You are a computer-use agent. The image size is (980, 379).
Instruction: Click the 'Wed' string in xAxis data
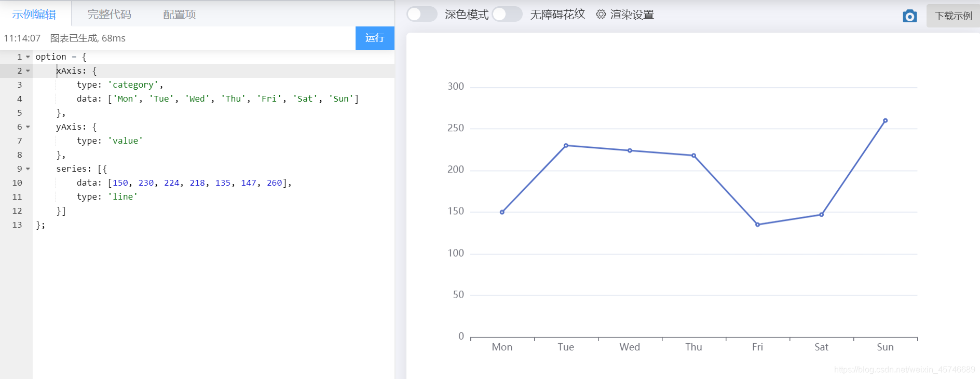197,99
